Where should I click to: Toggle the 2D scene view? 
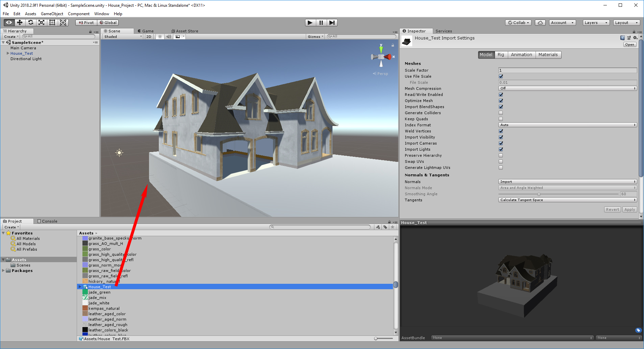(x=149, y=36)
